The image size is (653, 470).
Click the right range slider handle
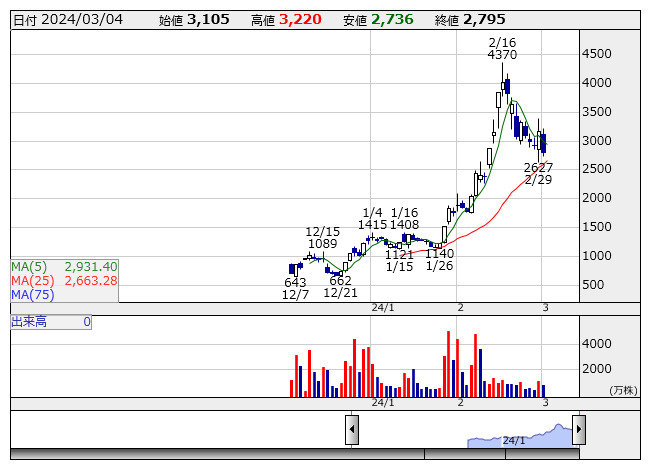(x=578, y=429)
